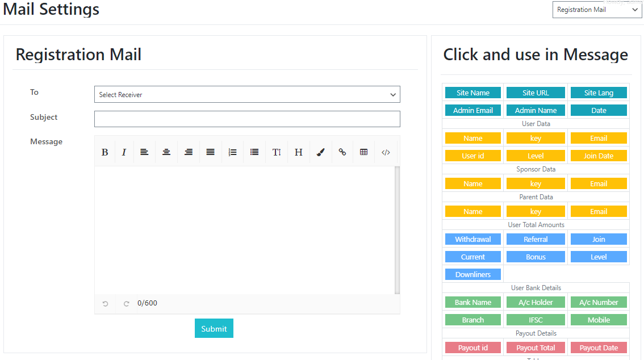Undo the last message edit
The width and height of the screenshot is (644, 360).
coord(104,303)
